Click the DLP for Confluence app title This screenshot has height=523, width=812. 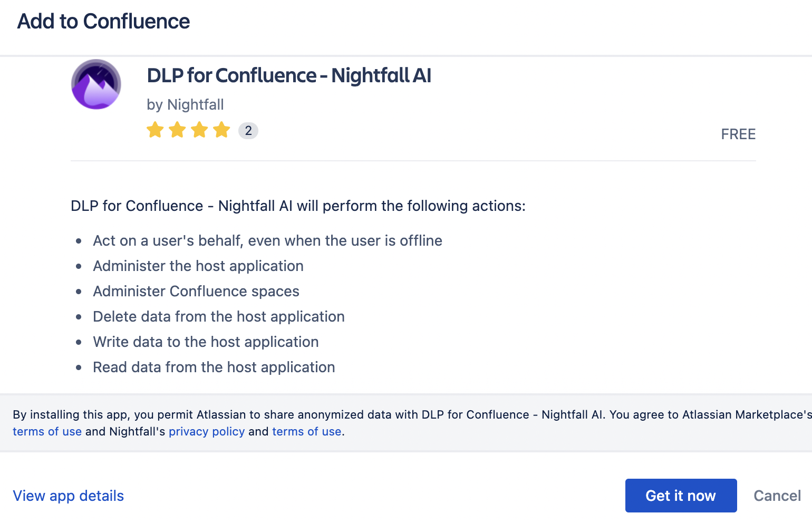pyautogui.click(x=289, y=75)
